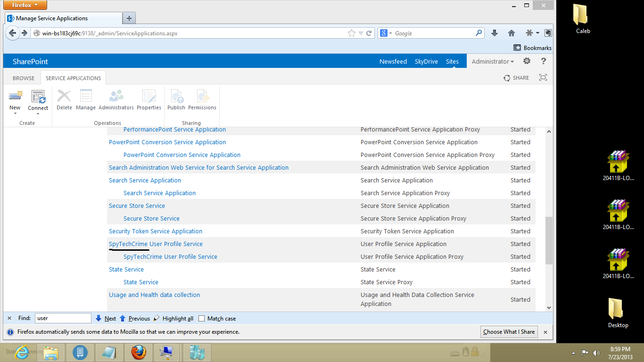This screenshot has height=362, width=644.
Task: Select the Manage Service Applications browser tab
Action: [63, 18]
